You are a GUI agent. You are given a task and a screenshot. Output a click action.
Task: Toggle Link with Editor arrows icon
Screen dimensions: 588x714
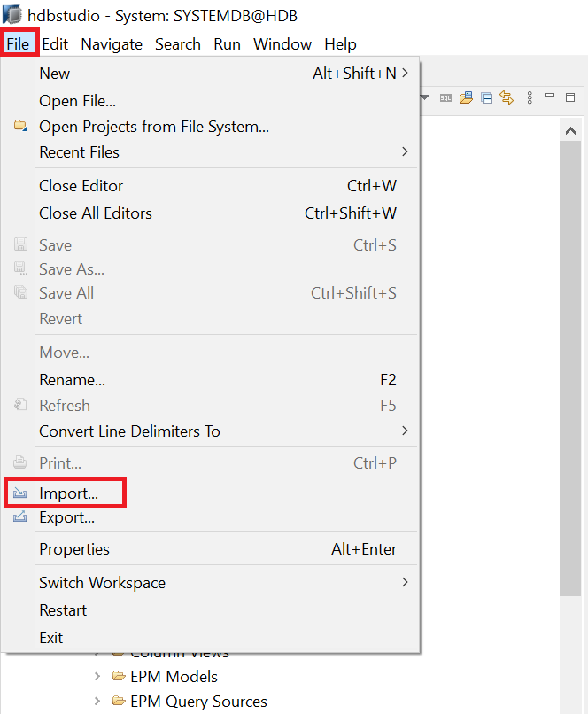(507, 97)
